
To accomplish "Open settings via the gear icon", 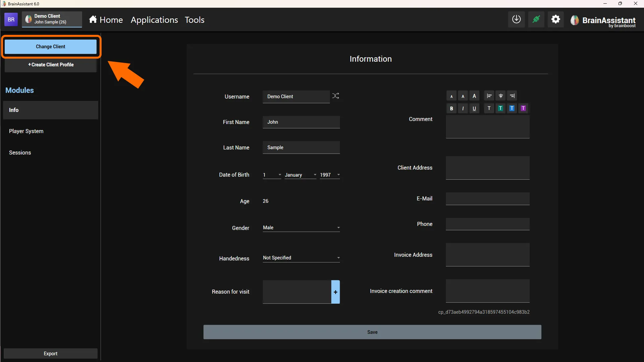I will click(x=555, y=19).
